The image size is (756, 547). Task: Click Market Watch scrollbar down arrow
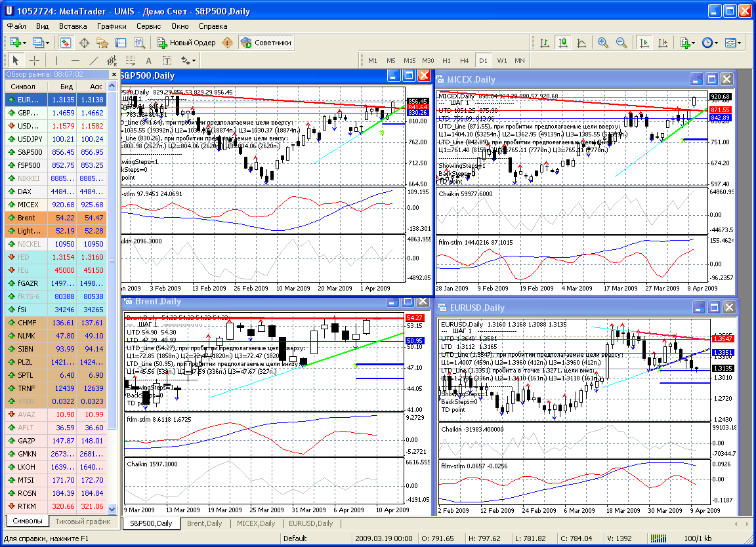[x=112, y=509]
